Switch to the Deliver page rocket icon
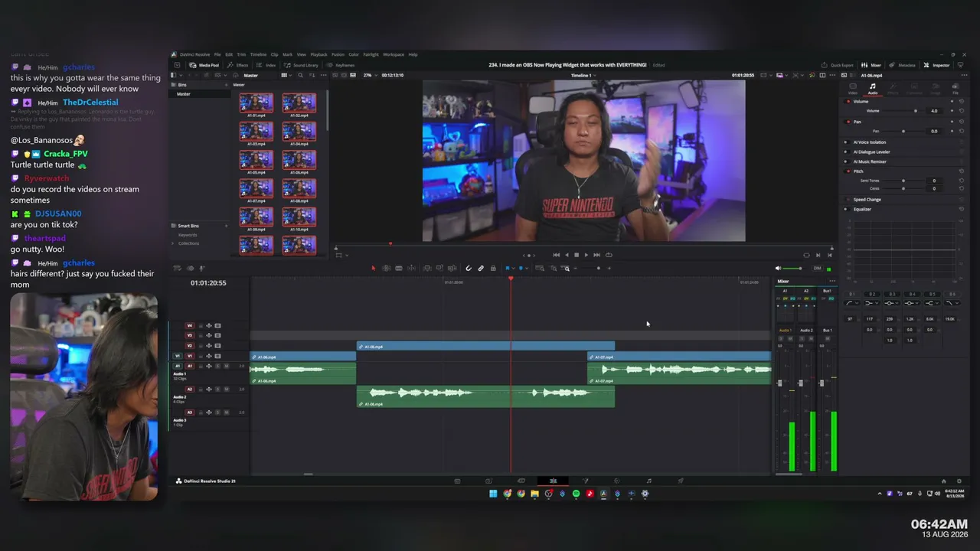This screenshot has width=980, height=551. [681, 481]
